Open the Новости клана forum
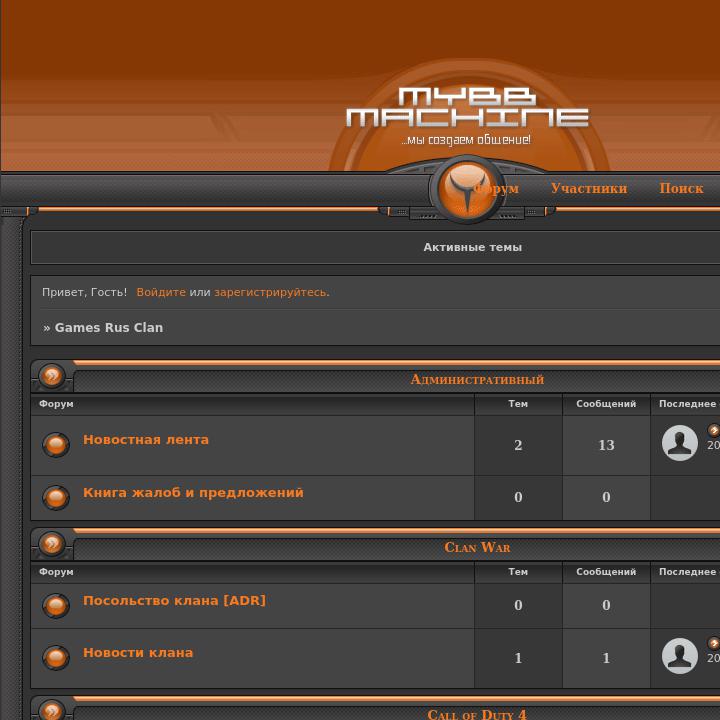Viewport: 720px width, 720px height. pos(138,653)
